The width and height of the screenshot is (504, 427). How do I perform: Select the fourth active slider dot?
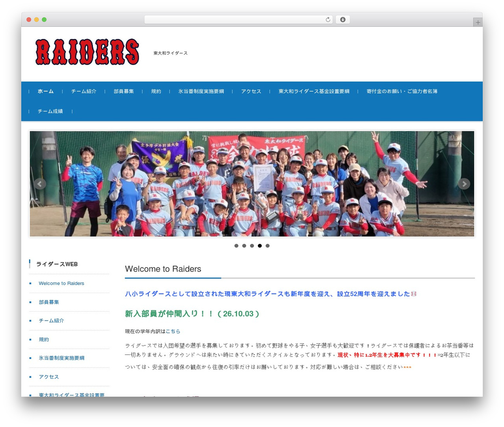(x=259, y=246)
